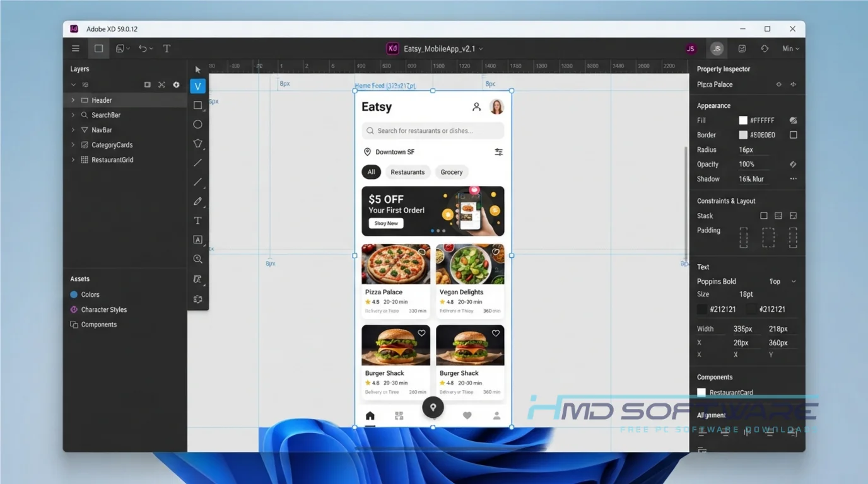This screenshot has height=484, width=868.
Task: Select the Text tool in tool strip
Action: pos(197,221)
